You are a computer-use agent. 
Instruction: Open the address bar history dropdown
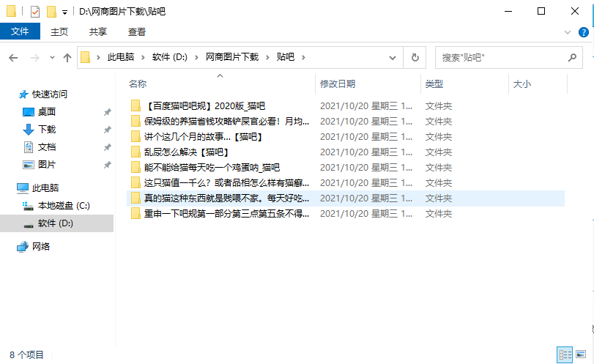(x=393, y=58)
